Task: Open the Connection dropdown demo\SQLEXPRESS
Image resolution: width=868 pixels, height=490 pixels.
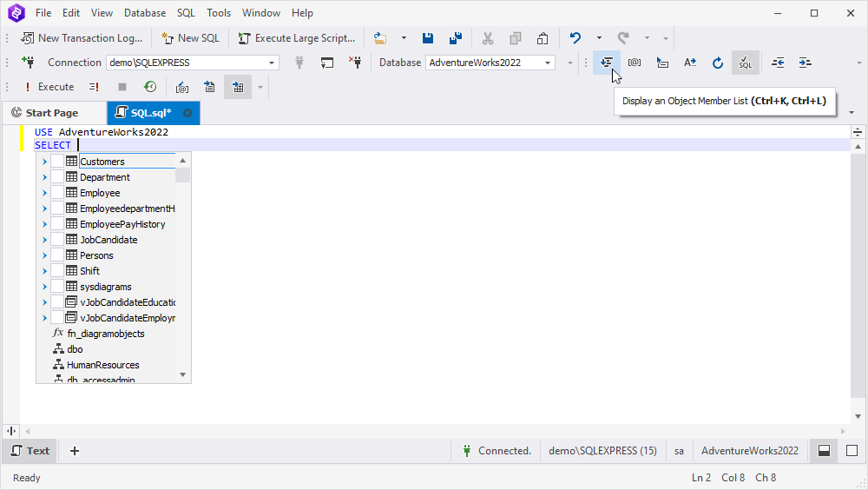Action: pyautogui.click(x=271, y=63)
